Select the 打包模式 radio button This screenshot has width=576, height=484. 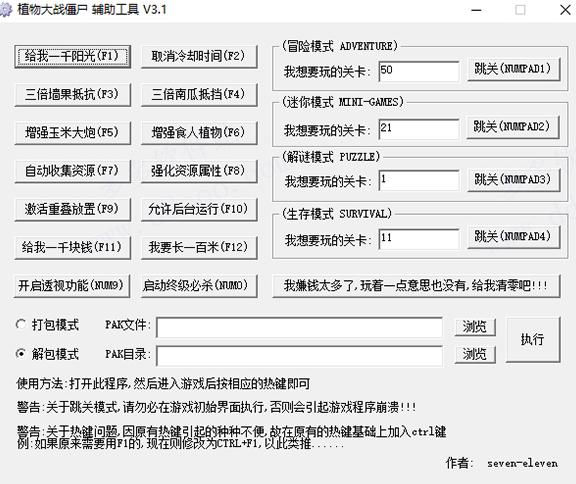click(x=21, y=325)
